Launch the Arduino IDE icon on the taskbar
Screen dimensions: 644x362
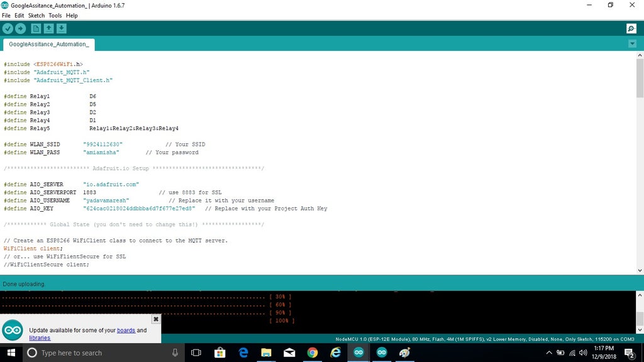tap(358, 353)
